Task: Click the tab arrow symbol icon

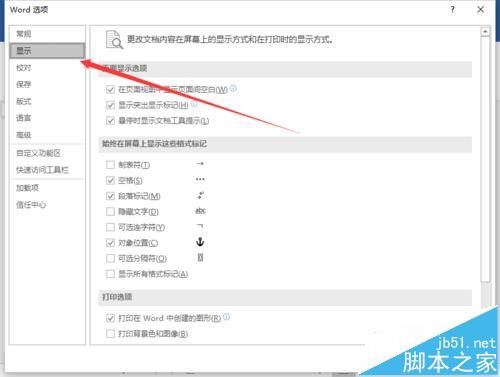Action: pos(200,164)
